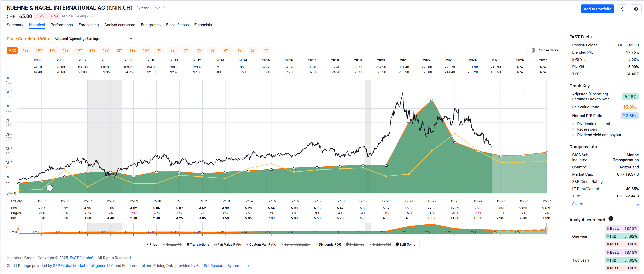Open the FAST Graphs copyright link
Viewport: 644px width, 274px height.
[x=82, y=258]
